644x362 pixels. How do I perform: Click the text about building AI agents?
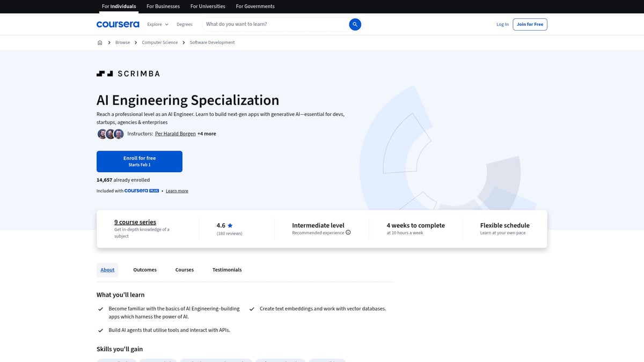pyautogui.click(x=170, y=330)
